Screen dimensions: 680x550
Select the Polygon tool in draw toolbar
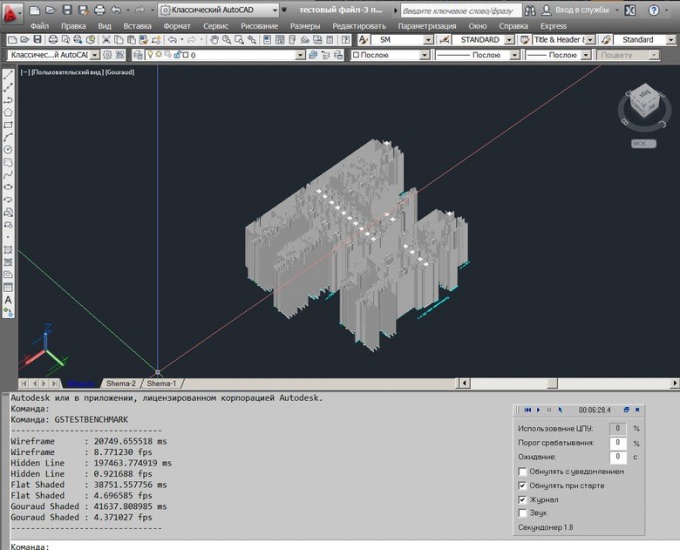[x=8, y=112]
